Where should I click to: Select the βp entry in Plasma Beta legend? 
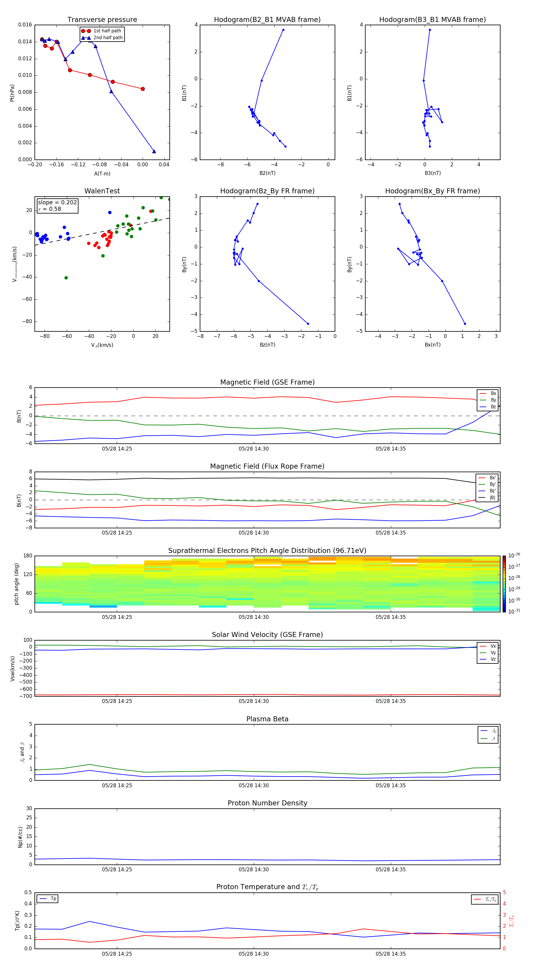[488, 731]
